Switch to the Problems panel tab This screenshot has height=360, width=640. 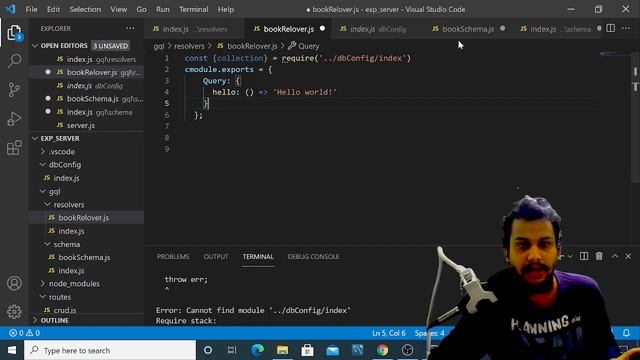(173, 256)
